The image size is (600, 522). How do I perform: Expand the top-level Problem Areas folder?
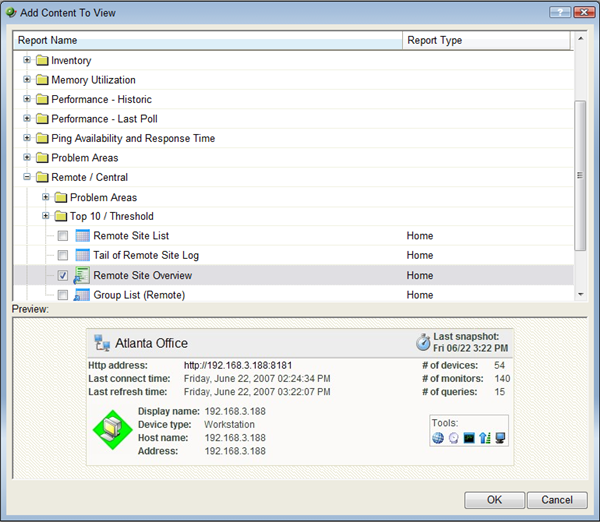tap(27, 157)
